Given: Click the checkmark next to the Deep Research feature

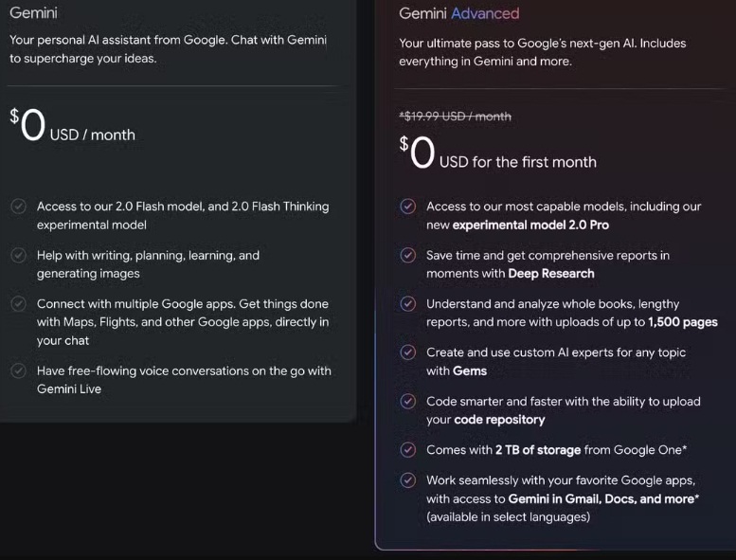Looking at the screenshot, I should (x=407, y=256).
